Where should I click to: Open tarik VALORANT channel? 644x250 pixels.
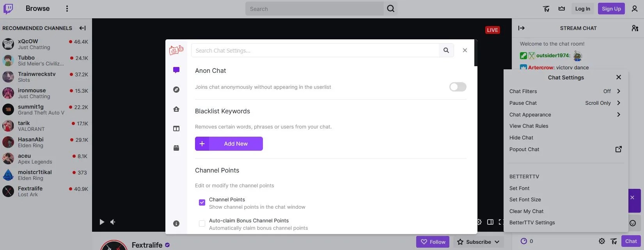point(46,126)
